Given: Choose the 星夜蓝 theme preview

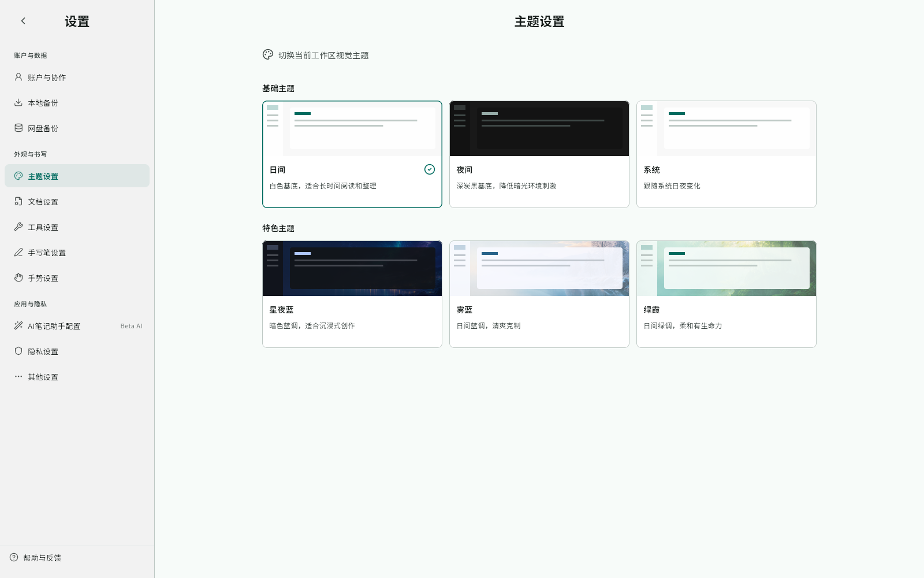Looking at the screenshot, I should click(352, 268).
